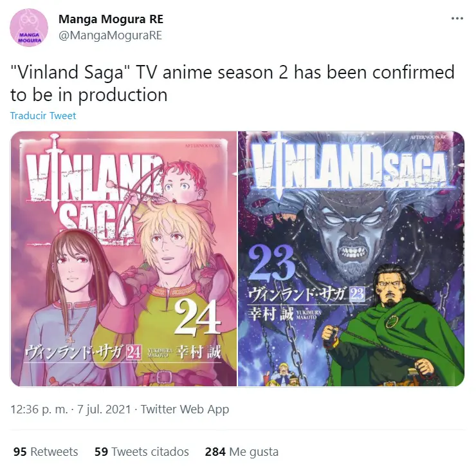Click the Twitter Web App source link
This screenshot has width=476, height=470.
185,409
